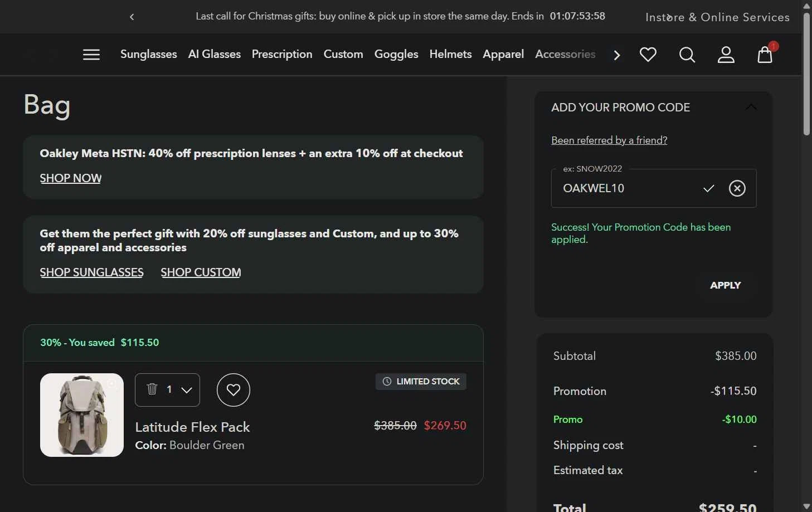Open the Sunglasses menu
Image resolution: width=812 pixels, height=512 pixels.
click(x=149, y=54)
